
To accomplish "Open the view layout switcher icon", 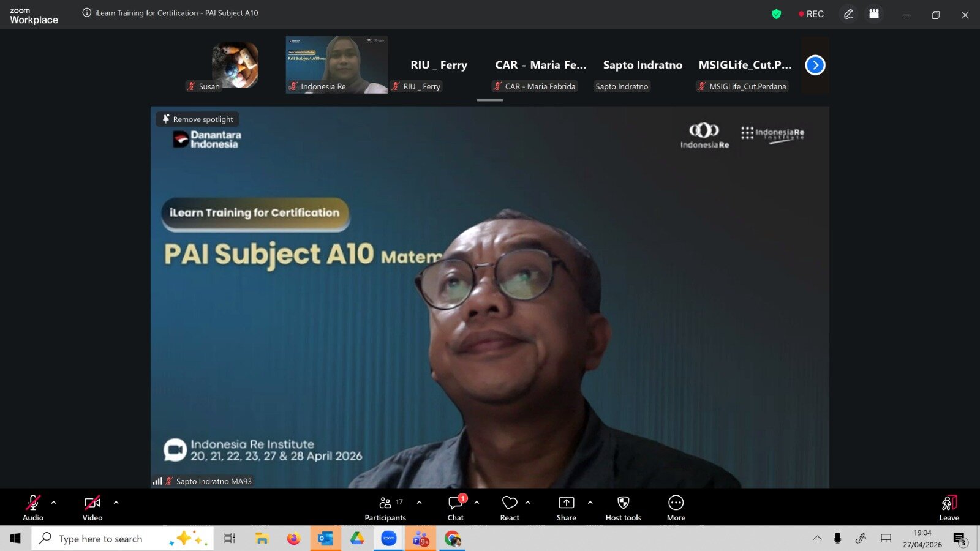I will click(874, 14).
